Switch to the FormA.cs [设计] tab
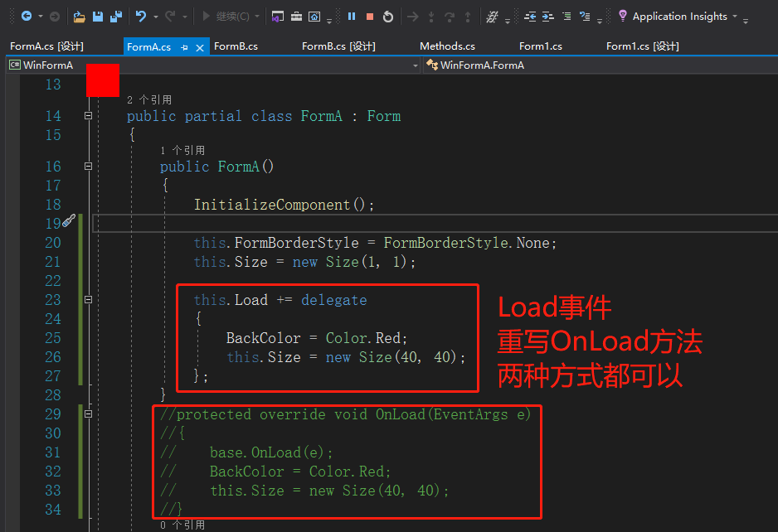The image size is (778, 532). point(46,46)
